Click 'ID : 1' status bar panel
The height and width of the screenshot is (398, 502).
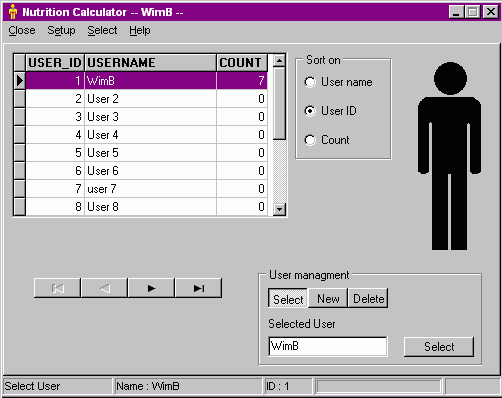[288, 386]
